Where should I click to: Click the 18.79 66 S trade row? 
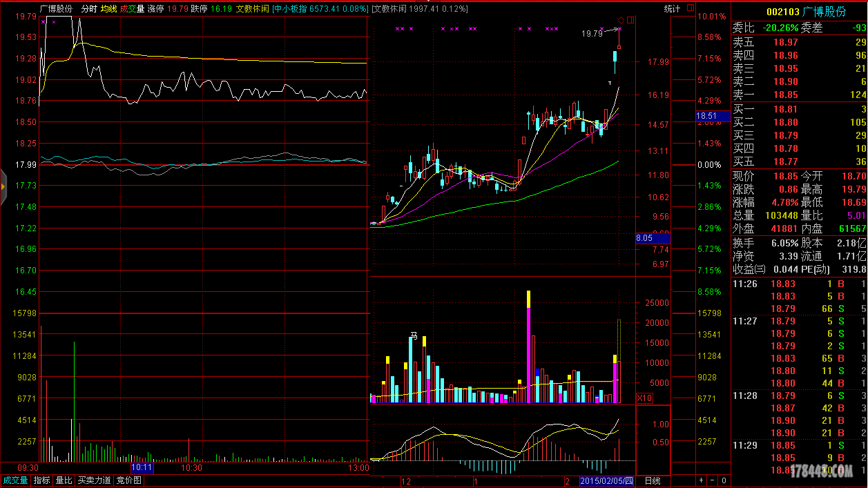tap(800, 309)
